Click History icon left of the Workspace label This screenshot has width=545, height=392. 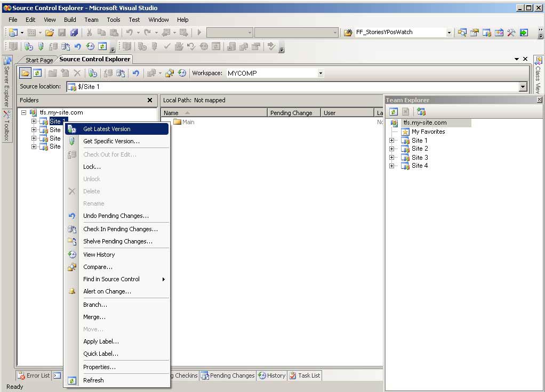click(182, 73)
